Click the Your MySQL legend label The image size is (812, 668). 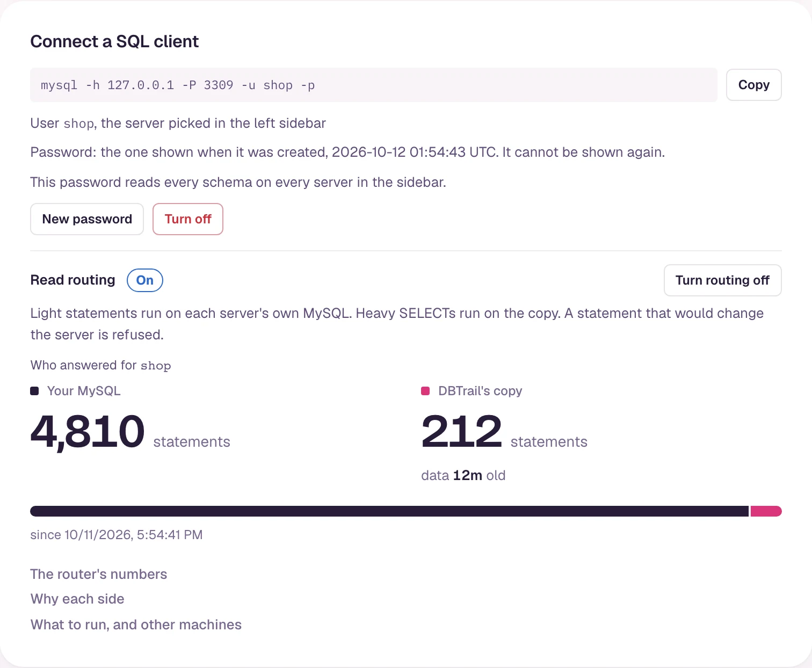[x=84, y=391]
